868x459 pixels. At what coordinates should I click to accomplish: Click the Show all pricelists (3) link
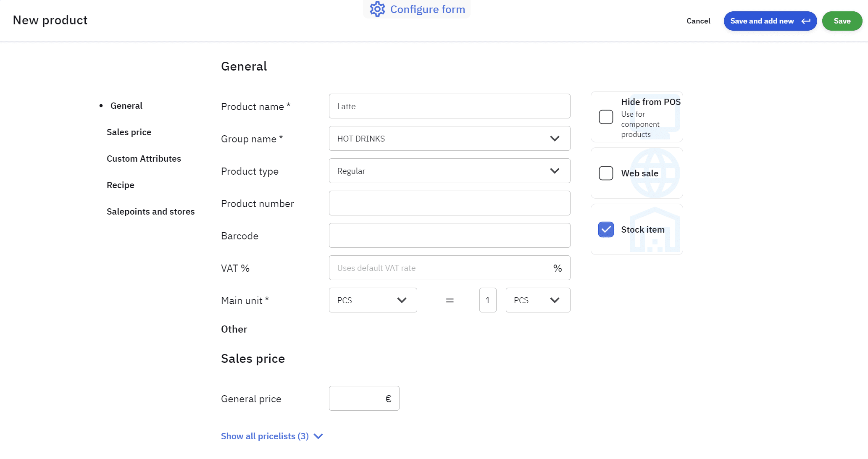click(x=265, y=436)
